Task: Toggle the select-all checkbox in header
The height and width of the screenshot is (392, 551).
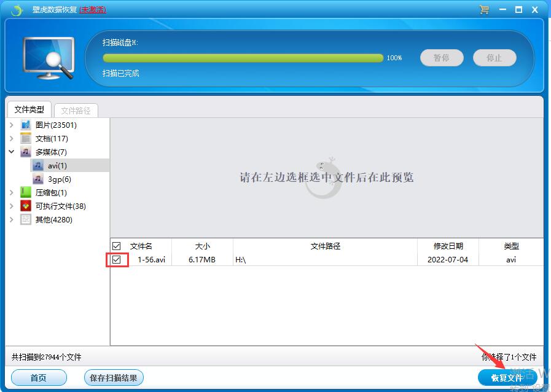Action: pos(117,246)
